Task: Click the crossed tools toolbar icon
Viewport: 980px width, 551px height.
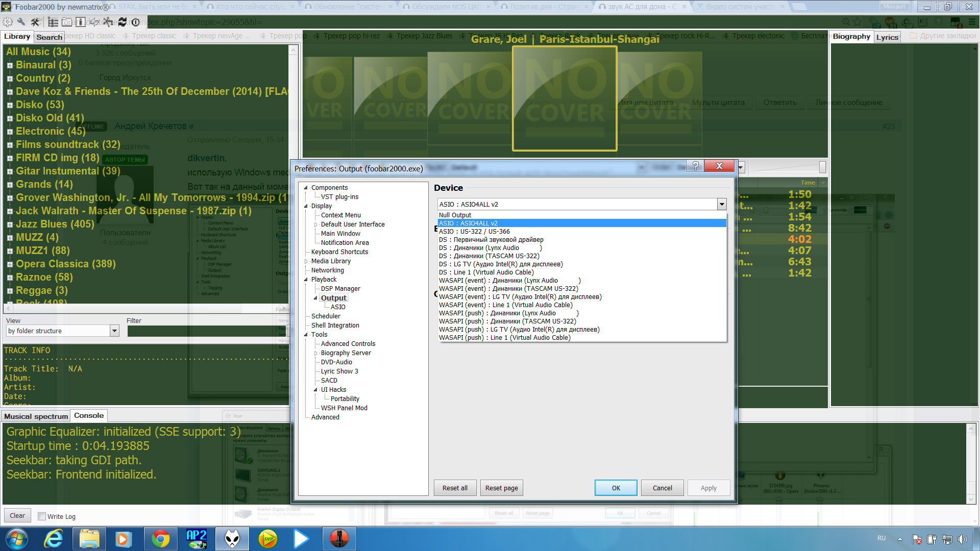Action: [35, 22]
